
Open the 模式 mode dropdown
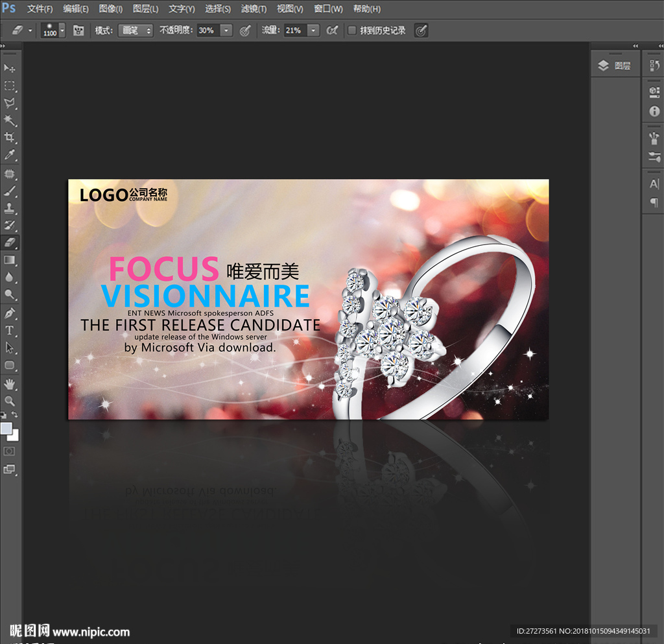135,30
